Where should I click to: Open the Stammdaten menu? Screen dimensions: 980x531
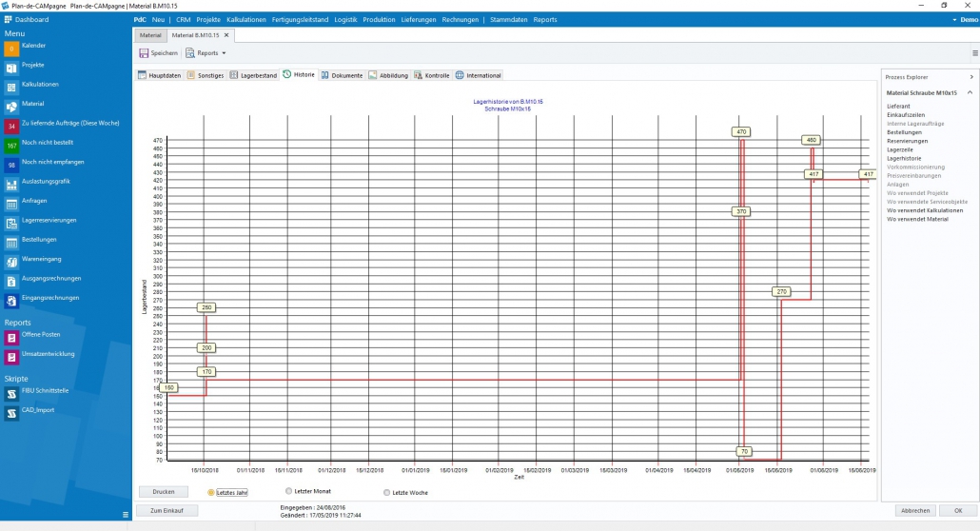509,19
